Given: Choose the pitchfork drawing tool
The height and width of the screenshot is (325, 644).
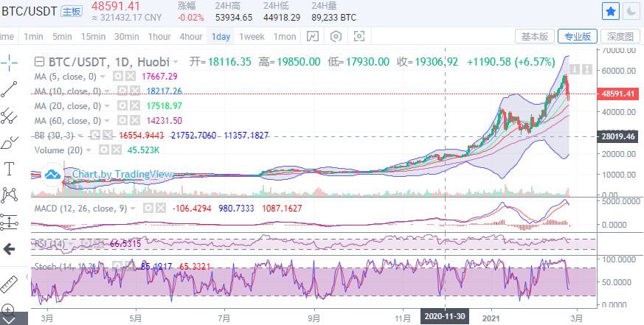Looking at the screenshot, I should coord(10,116).
